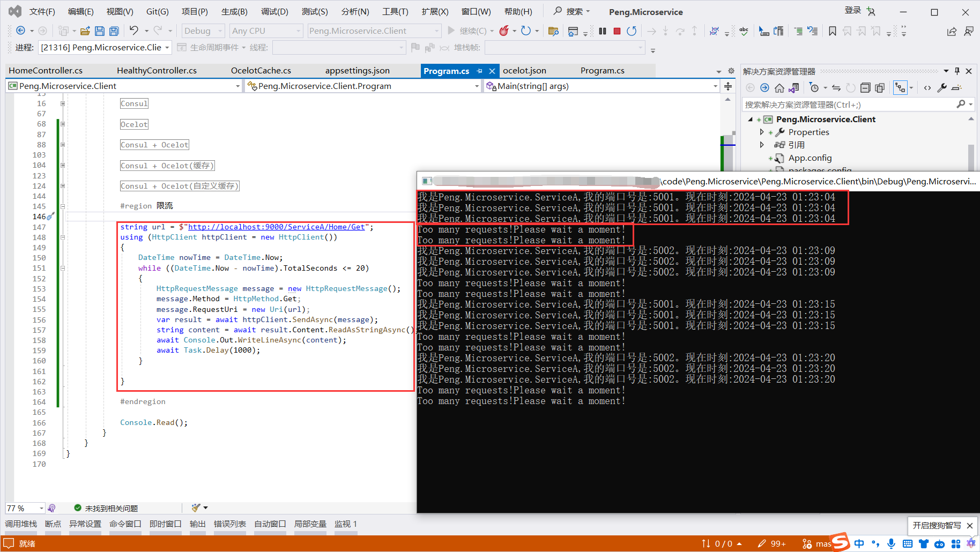This screenshot has width=980, height=552.
Task: Close the active Program.cs tab
Action: pos(492,71)
